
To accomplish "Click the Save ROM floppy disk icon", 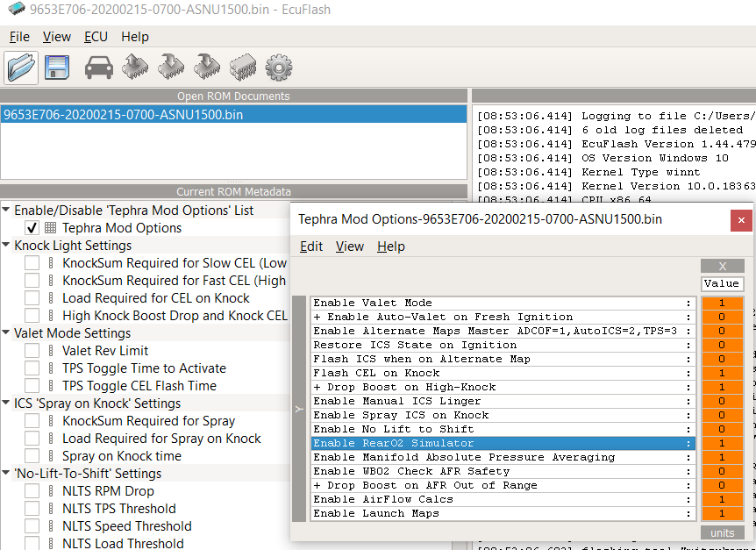I will point(58,67).
